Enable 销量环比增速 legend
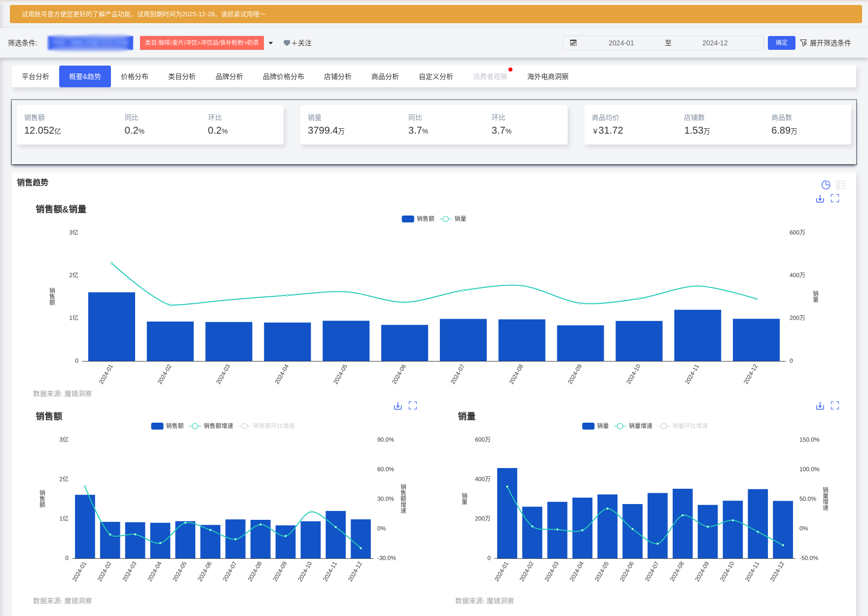Viewport: 868px width, 616px height. click(683, 426)
